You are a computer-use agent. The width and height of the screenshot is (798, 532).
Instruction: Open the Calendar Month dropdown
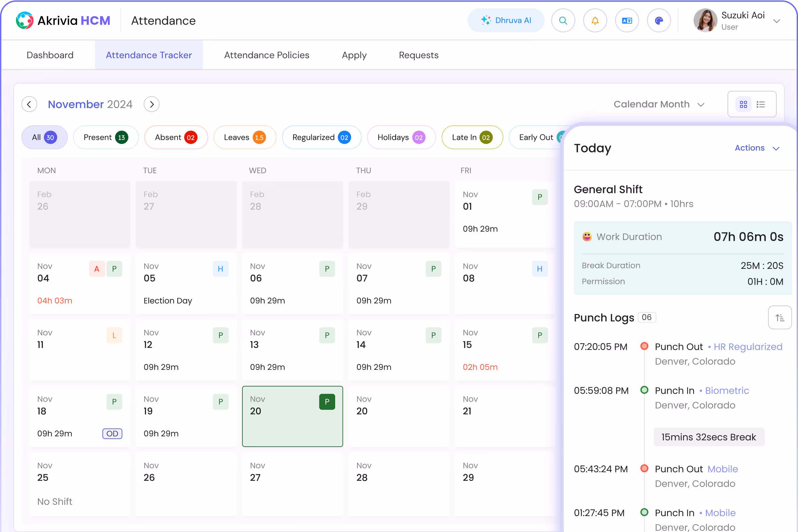[x=659, y=104]
